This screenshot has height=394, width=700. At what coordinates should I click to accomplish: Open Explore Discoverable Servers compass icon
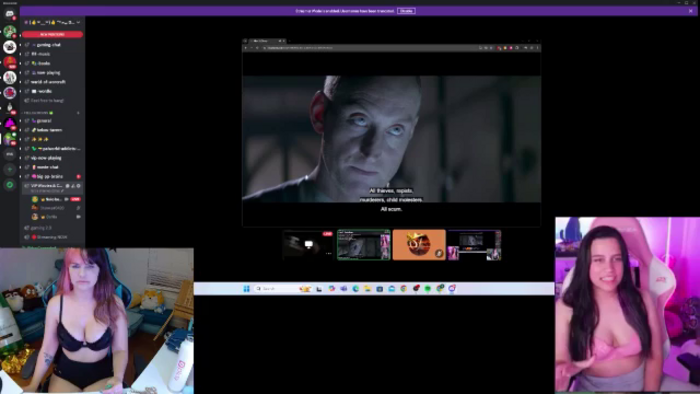(9, 185)
